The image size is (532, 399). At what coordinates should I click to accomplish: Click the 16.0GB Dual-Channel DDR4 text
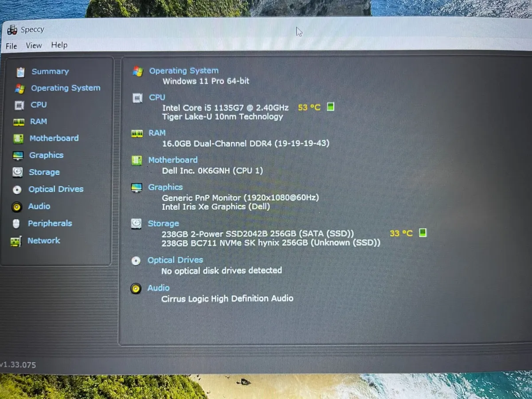pyautogui.click(x=246, y=143)
